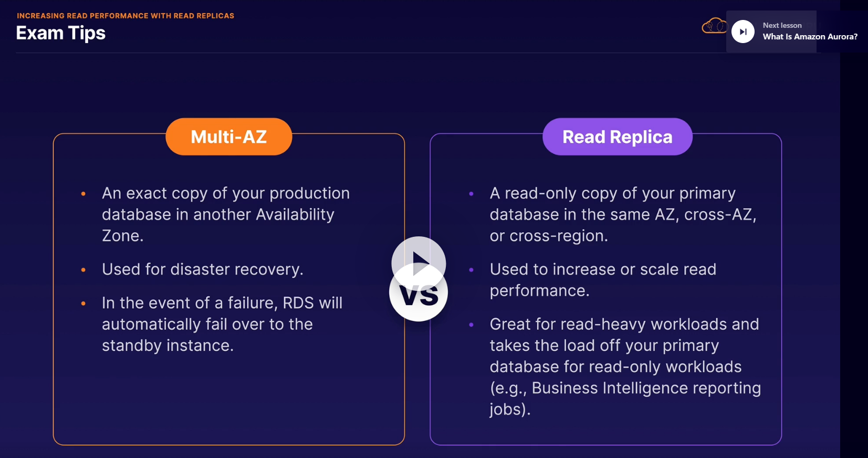Screen dimensions: 868x458
Task: Click the orange bullet dot beside "An exact copy"
Action: click(83, 194)
